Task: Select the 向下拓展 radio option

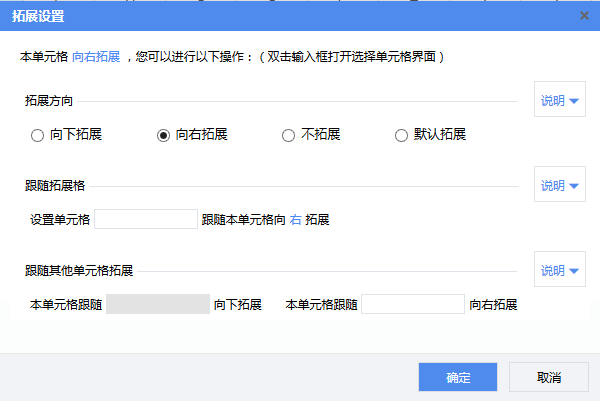Action: point(38,135)
